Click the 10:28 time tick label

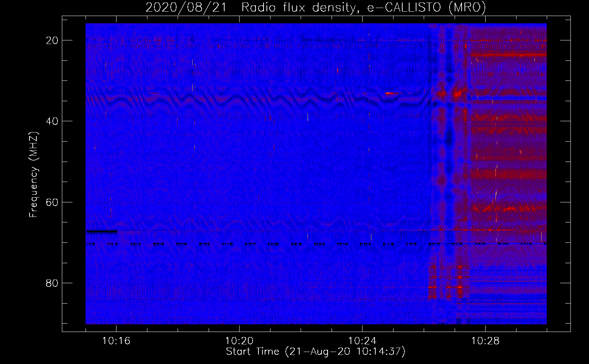pos(485,341)
